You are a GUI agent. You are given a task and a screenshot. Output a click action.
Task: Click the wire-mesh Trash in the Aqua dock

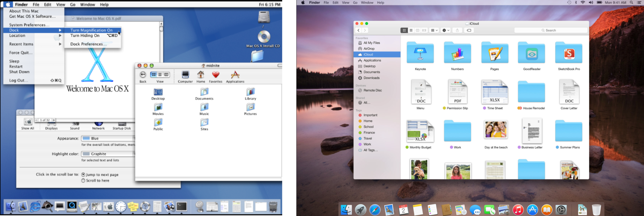pos(273,206)
